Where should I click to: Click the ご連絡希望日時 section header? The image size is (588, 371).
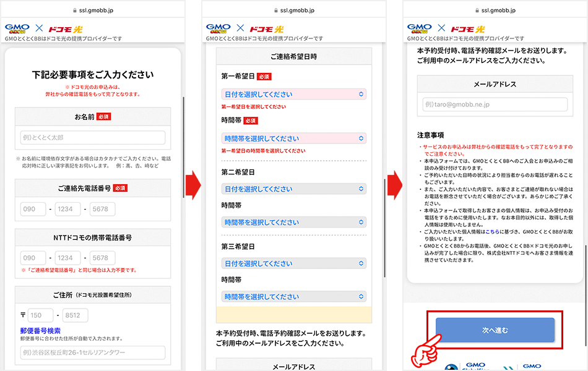294,57
